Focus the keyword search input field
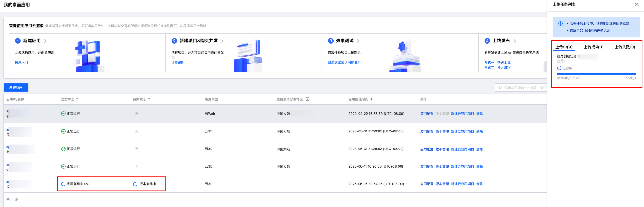 click(x=520, y=88)
